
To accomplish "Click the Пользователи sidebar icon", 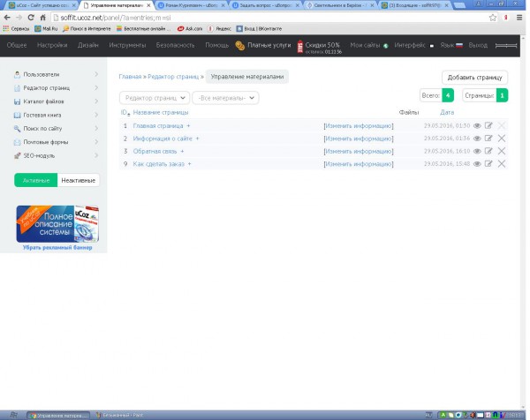I will [17, 75].
